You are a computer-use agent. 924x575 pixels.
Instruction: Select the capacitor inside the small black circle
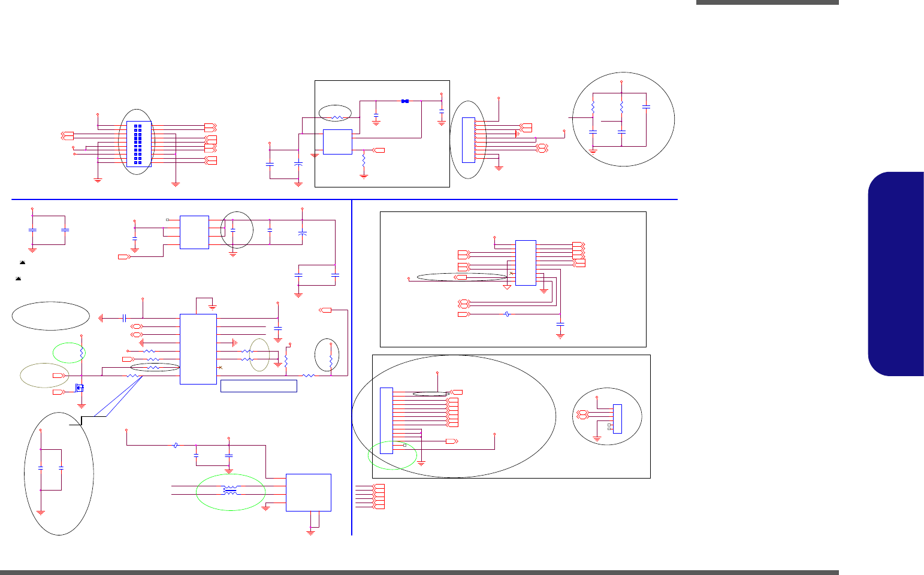234,231
